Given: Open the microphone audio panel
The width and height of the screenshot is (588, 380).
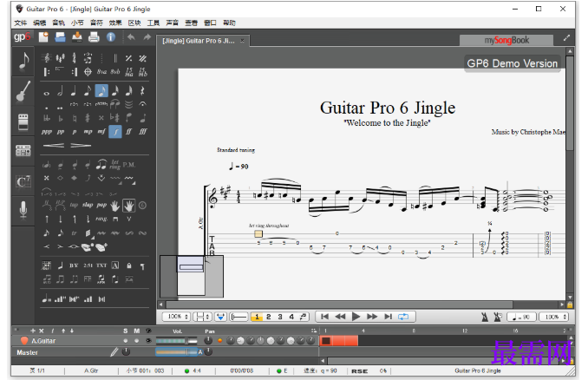Looking at the screenshot, I should pos(23,210).
